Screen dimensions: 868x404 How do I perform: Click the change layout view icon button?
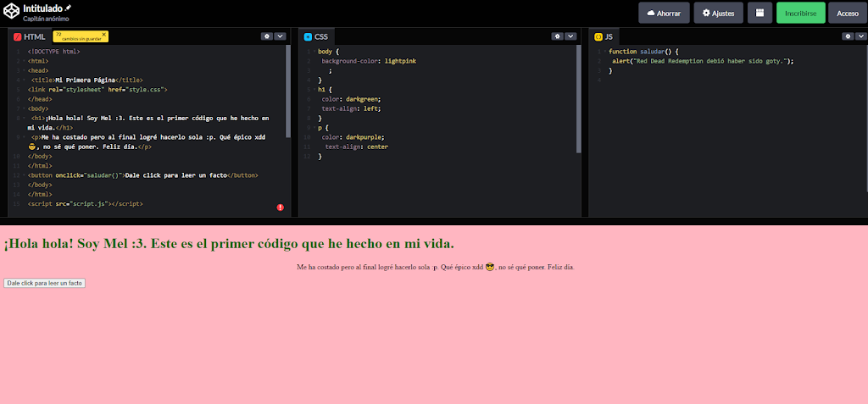(x=759, y=13)
